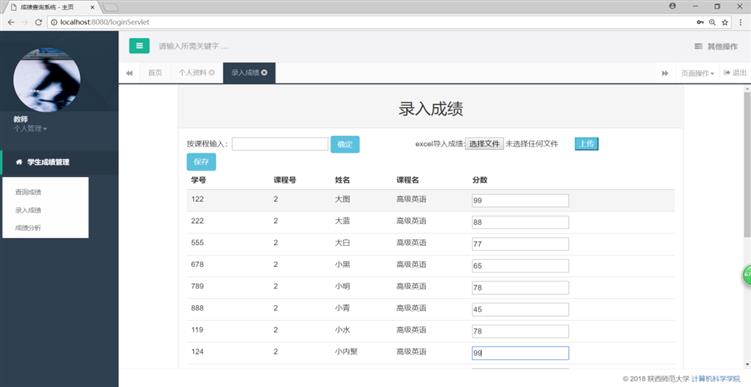
Task: Click the zoom magnifier icon in address bar
Action: click(713, 23)
